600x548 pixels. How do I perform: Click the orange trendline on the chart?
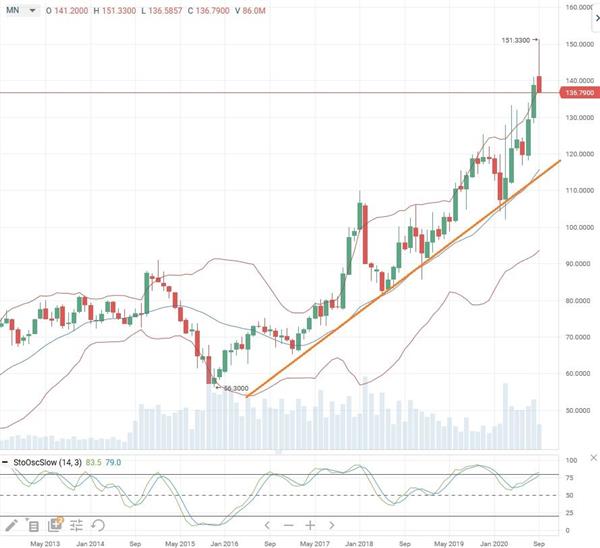tap(403, 279)
